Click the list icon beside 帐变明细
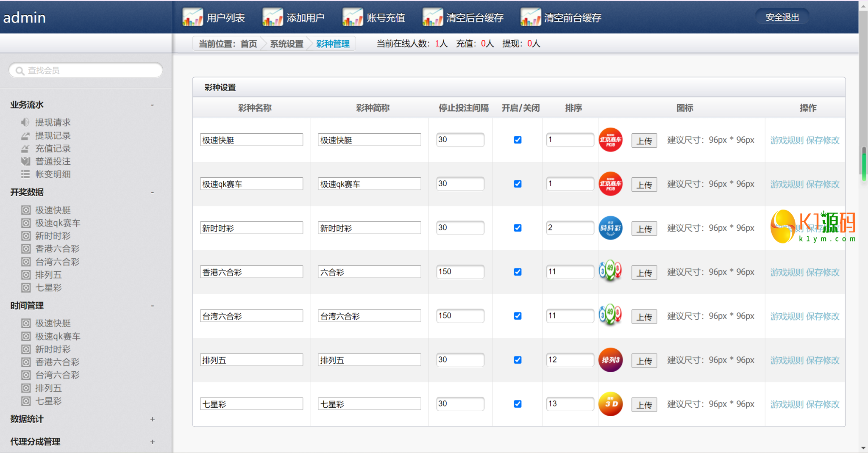The height and width of the screenshot is (453, 868). click(25, 174)
